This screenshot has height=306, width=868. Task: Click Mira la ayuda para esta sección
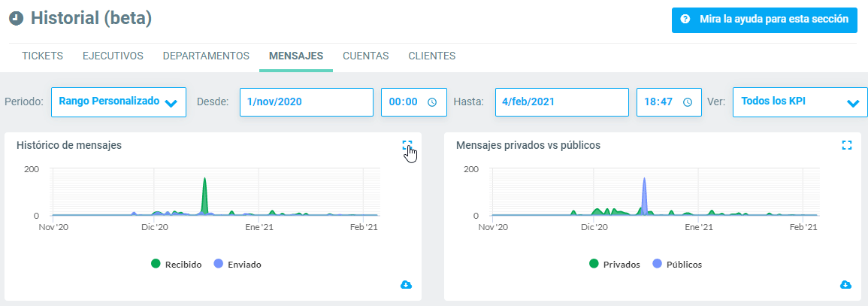(x=764, y=20)
